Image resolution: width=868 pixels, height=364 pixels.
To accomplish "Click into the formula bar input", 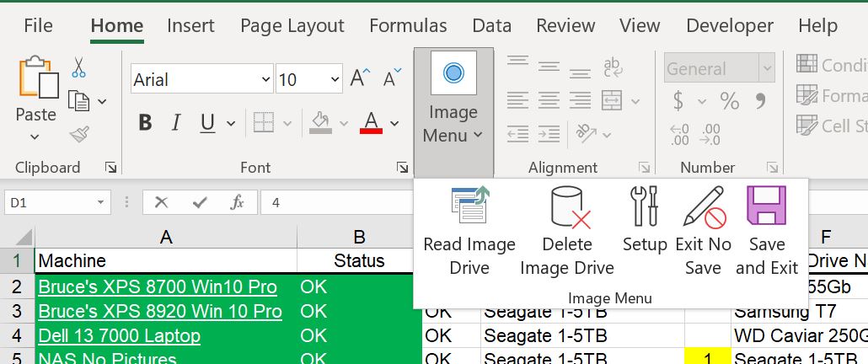I will [x=337, y=202].
